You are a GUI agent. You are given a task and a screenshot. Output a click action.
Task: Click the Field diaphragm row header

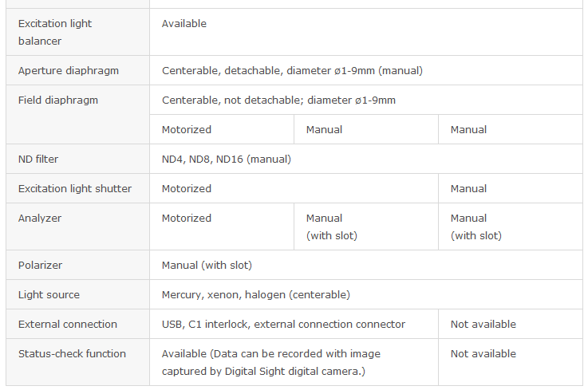58,100
